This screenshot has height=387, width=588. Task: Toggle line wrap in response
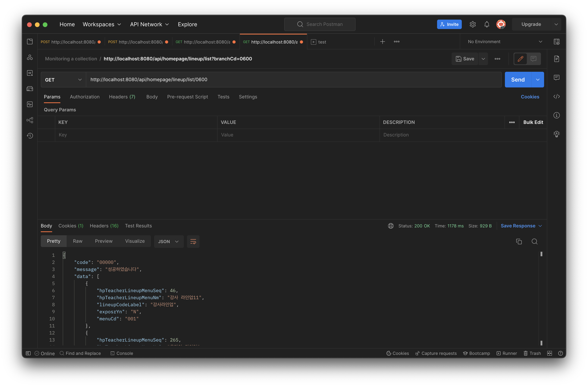(x=193, y=242)
